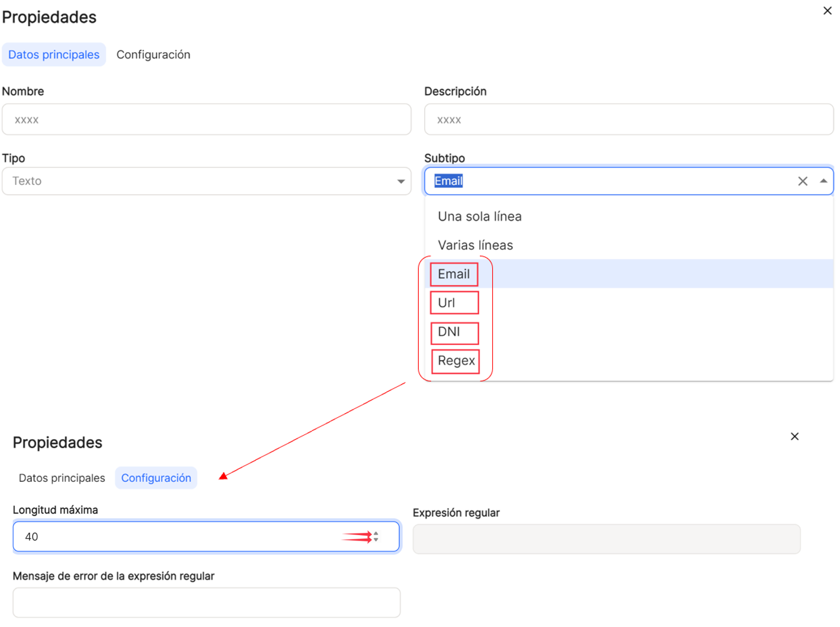
Task: Choose the Una sola línea option
Action: tap(629, 216)
